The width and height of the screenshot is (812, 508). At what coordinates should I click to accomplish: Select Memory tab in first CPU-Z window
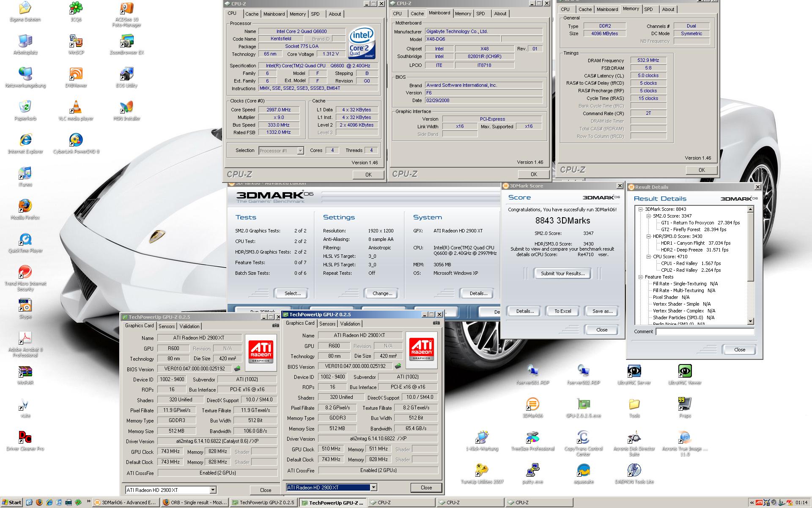click(297, 14)
